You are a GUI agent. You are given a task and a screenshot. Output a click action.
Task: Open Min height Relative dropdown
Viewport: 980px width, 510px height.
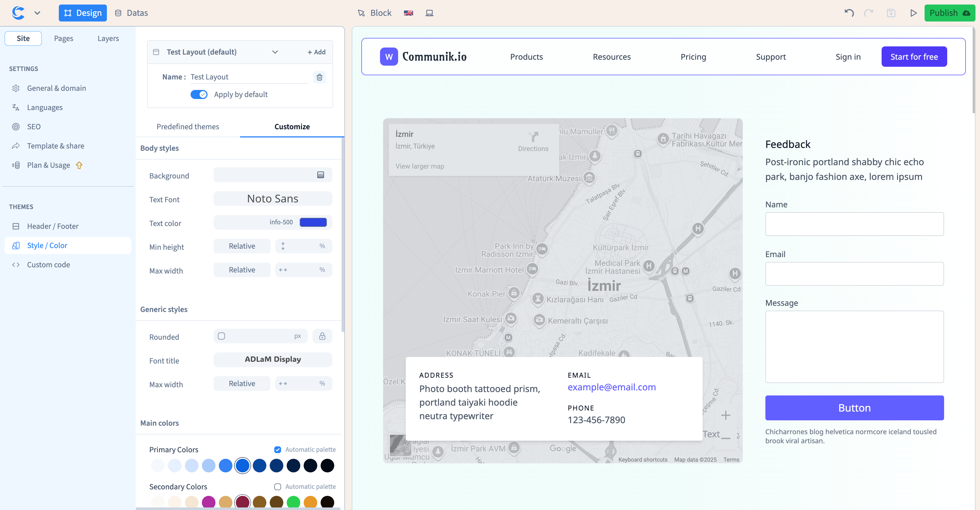click(241, 246)
